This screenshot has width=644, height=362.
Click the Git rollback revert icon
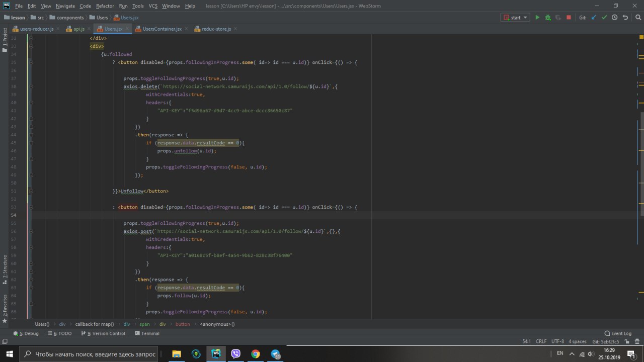click(x=625, y=18)
